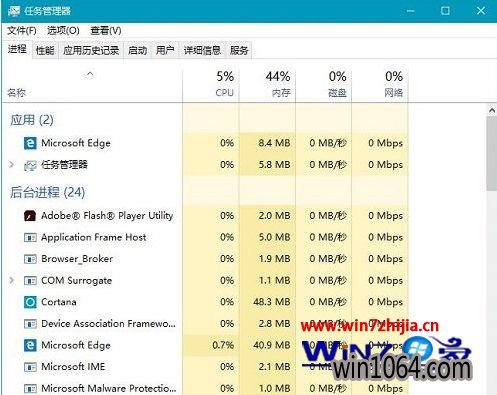Click the Application Frame Host icon

(30, 238)
